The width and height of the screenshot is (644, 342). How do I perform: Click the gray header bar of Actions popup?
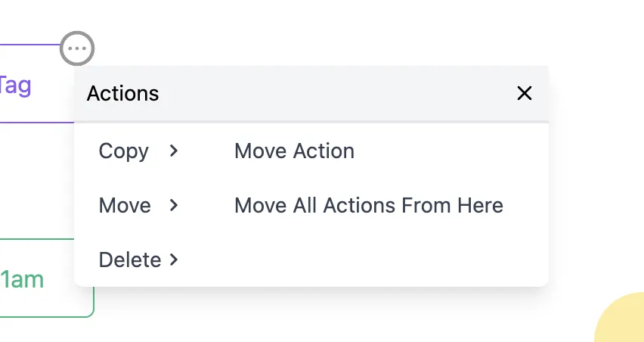tap(311, 93)
